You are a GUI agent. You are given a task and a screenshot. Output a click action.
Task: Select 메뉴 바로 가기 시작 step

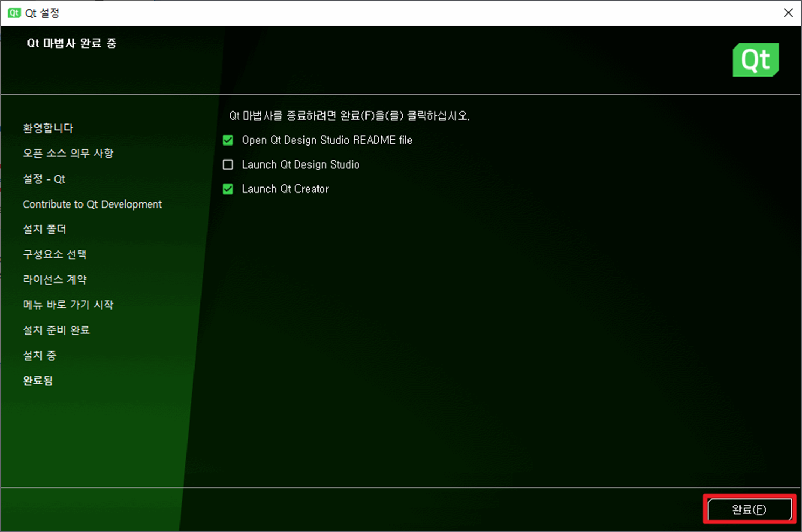tap(68, 305)
